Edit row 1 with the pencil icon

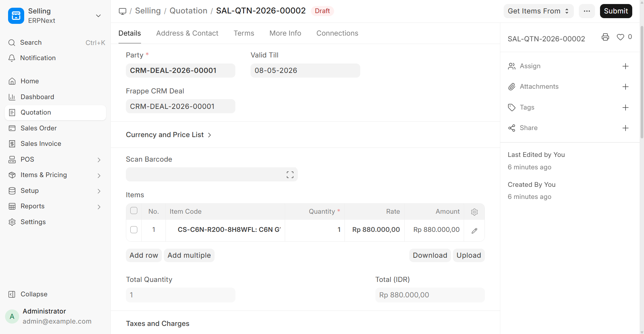coord(474,231)
